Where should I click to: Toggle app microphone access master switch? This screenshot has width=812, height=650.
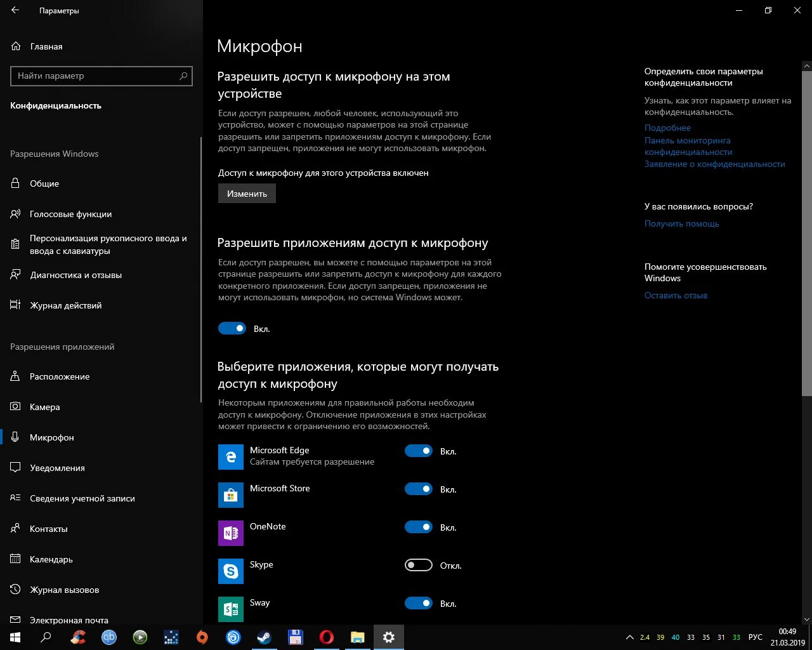(232, 328)
